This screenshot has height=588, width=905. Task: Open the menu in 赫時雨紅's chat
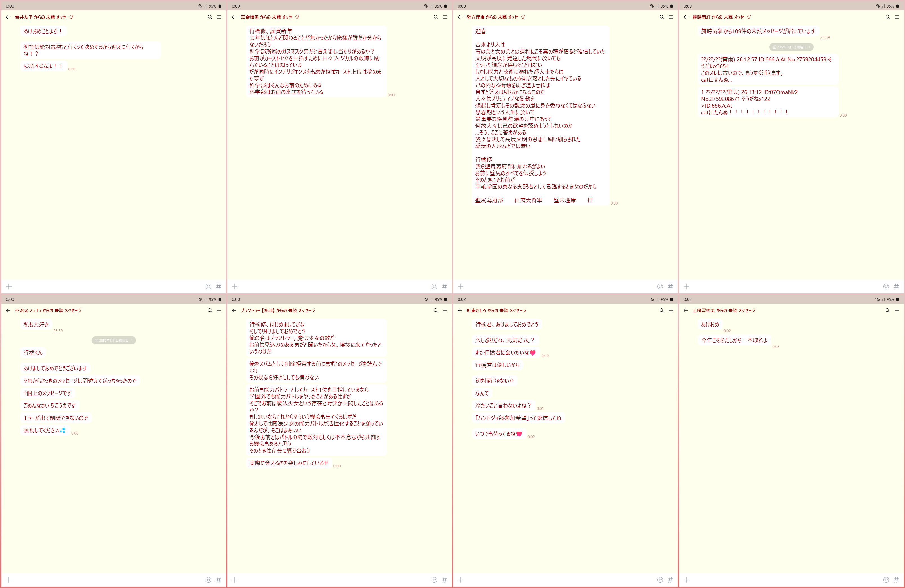point(897,17)
